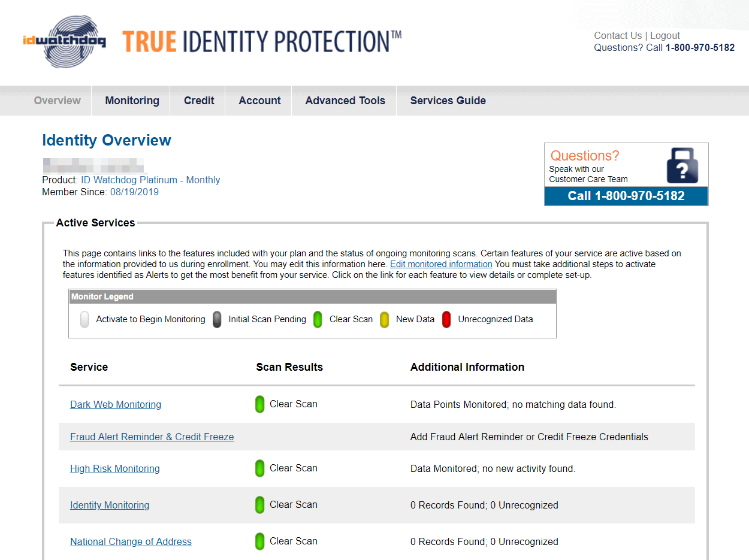Click the Monitor Legend header
Image resolution: width=749 pixels, height=560 pixels.
tap(312, 296)
